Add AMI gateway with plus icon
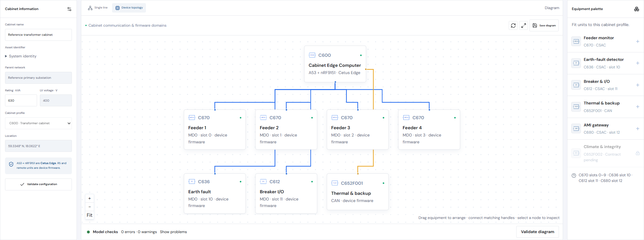Viewport: 644px width, 240px height. [638, 129]
